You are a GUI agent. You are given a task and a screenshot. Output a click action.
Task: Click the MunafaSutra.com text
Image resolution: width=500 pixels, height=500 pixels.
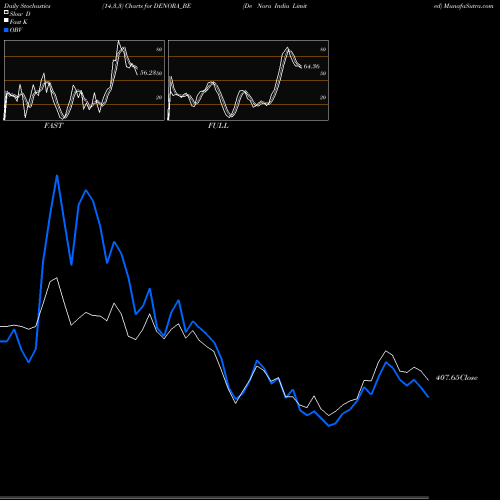click(468, 6)
